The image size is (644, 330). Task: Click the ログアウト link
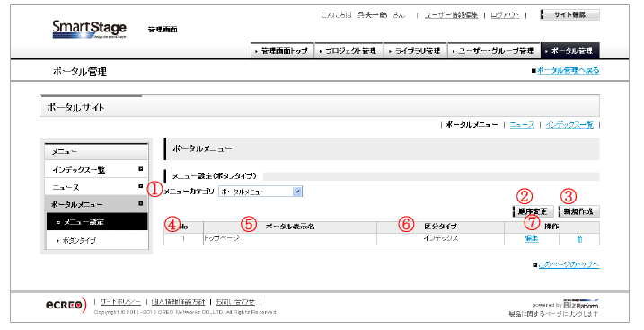(x=505, y=15)
